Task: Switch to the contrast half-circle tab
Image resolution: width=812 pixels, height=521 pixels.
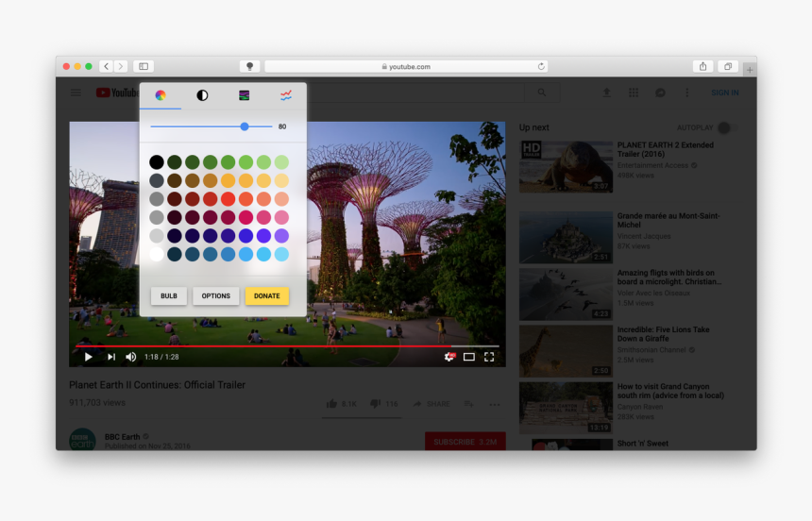Action: 202,95
